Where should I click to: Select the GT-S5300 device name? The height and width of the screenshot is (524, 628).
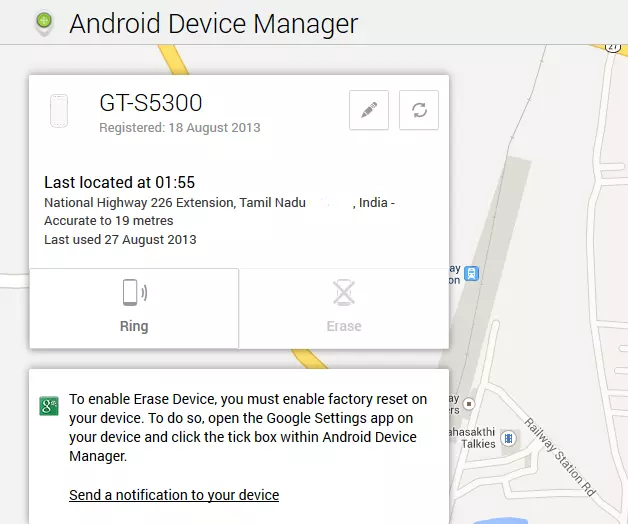(151, 103)
